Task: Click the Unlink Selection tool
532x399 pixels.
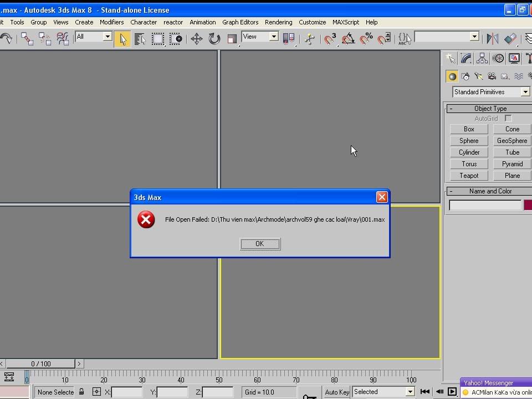Action: pos(45,39)
